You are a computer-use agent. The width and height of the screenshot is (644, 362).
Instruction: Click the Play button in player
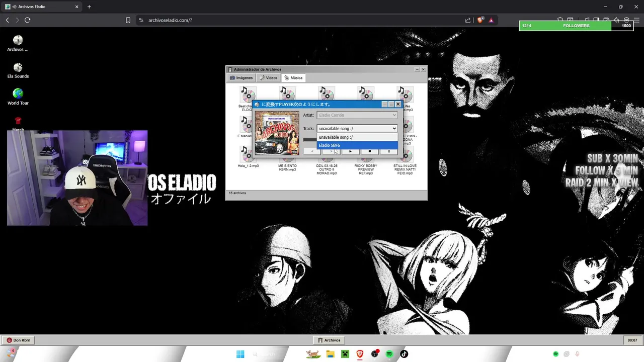[350, 151]
